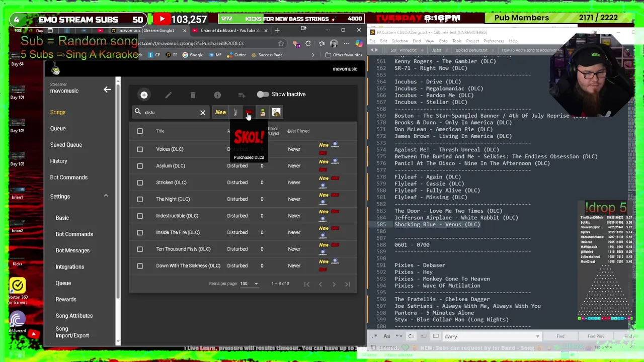Open the browser favourites icon
644x362 pixels.
321,44
